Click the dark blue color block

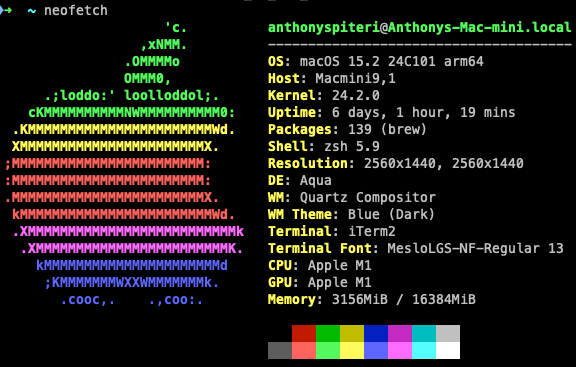click(x=376, y=333)
